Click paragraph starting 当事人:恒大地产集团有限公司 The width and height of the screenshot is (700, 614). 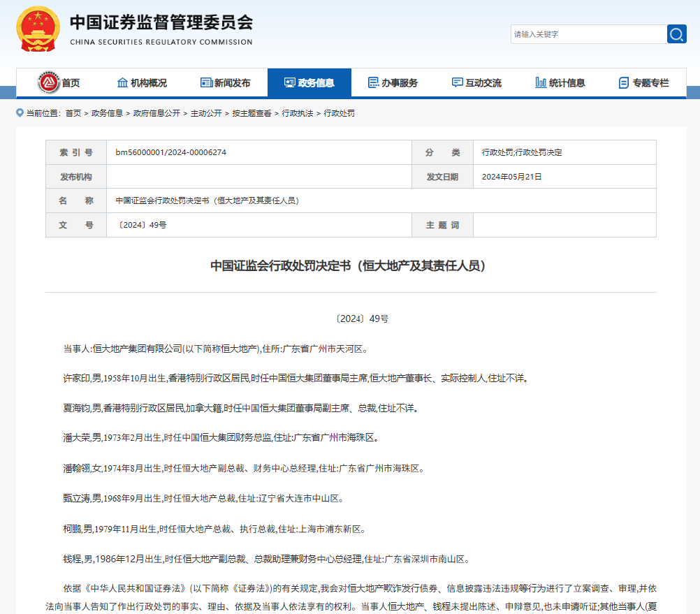click(x=217, y=349)
